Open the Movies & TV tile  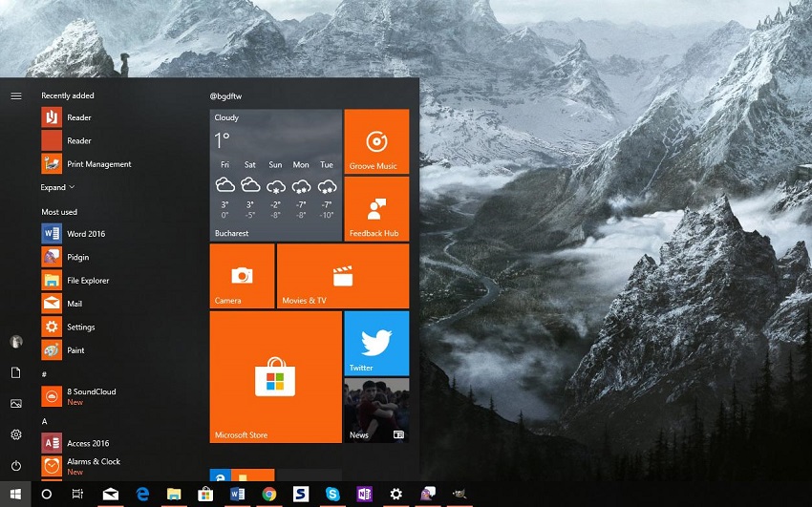tap(342, 276)
